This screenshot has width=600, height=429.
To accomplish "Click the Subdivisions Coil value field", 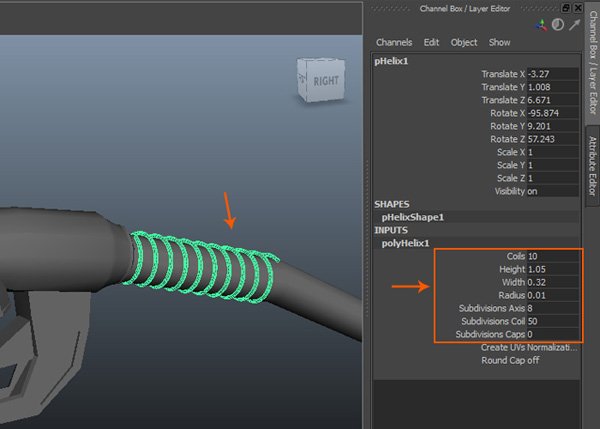I will pyautogui.click(x=553, y=321).
